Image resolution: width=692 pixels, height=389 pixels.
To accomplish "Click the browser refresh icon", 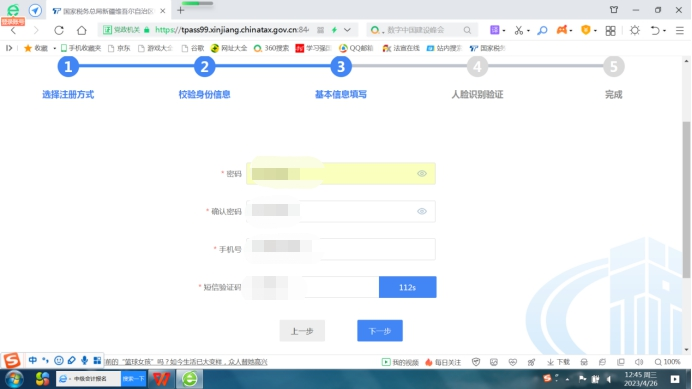I will (59, 30).
